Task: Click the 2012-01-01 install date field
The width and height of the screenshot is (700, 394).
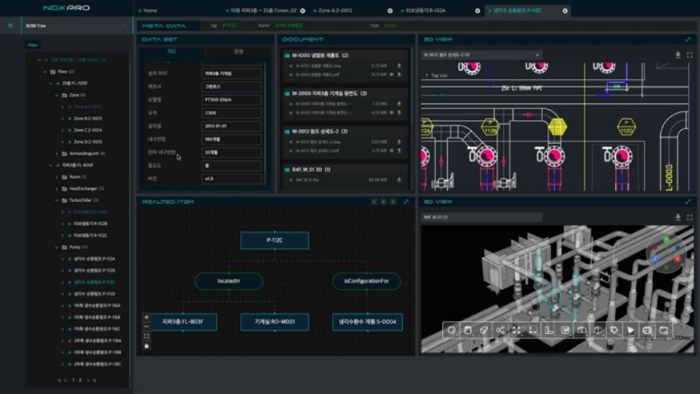Action: tap(232, 126)
